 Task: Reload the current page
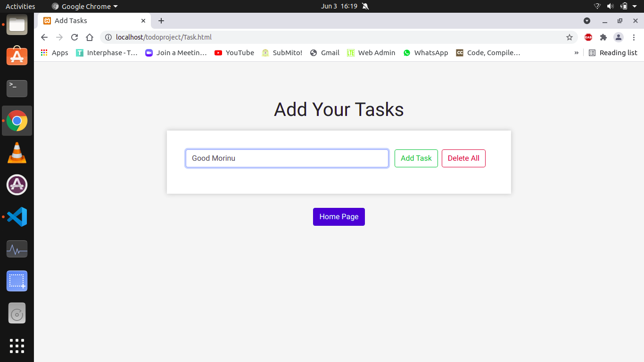74,37
